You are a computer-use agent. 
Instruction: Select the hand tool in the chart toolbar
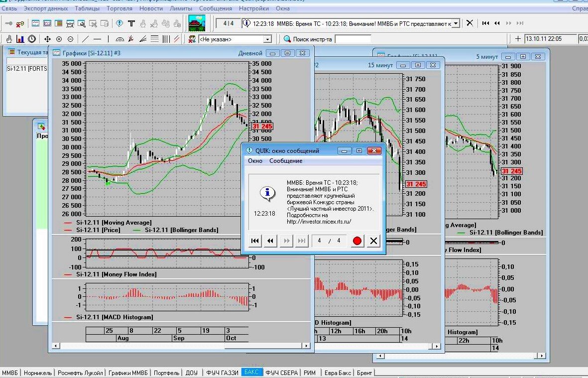coord(9,39)
